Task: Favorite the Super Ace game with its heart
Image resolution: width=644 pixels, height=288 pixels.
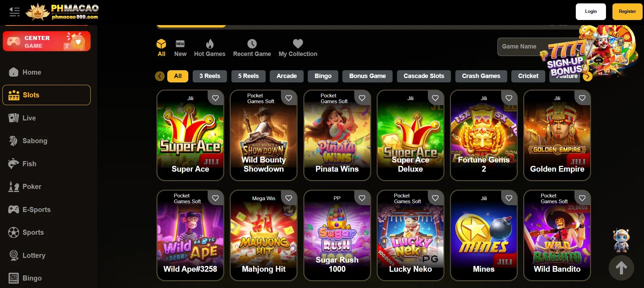Action: [215, 98]
